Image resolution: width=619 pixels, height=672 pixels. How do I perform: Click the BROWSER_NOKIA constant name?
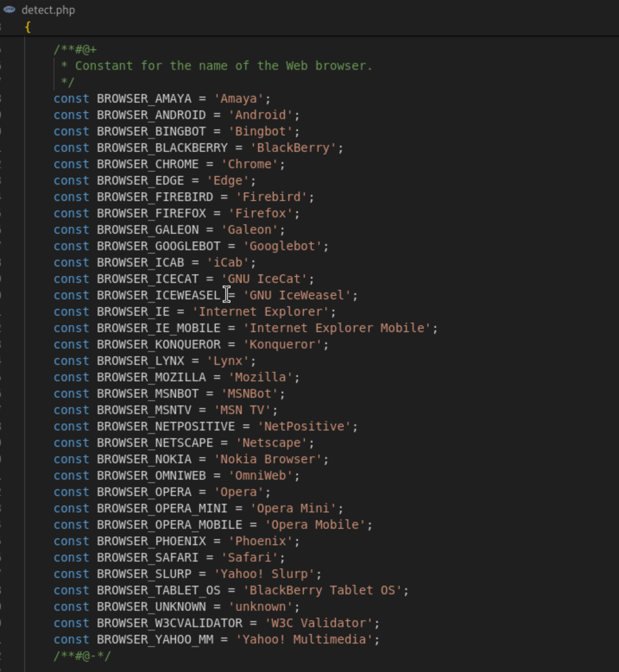pos(144,459)
